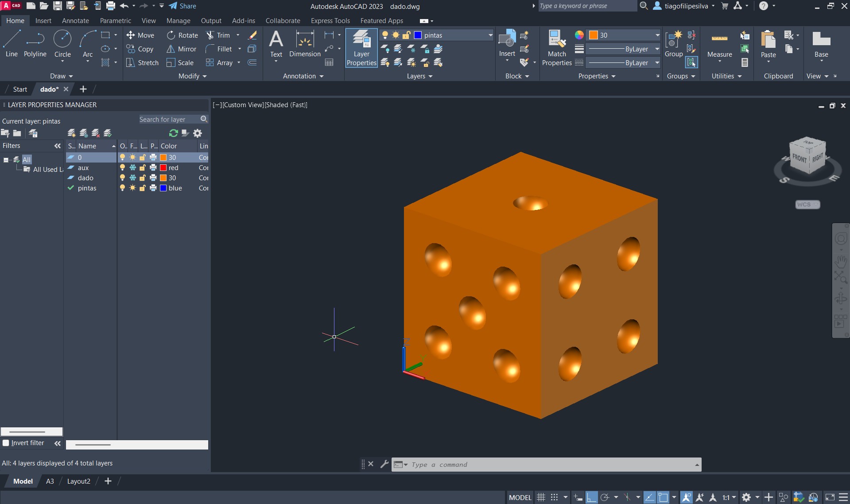
Task: Click the Mirror tool icon
Action: [171, 49]
